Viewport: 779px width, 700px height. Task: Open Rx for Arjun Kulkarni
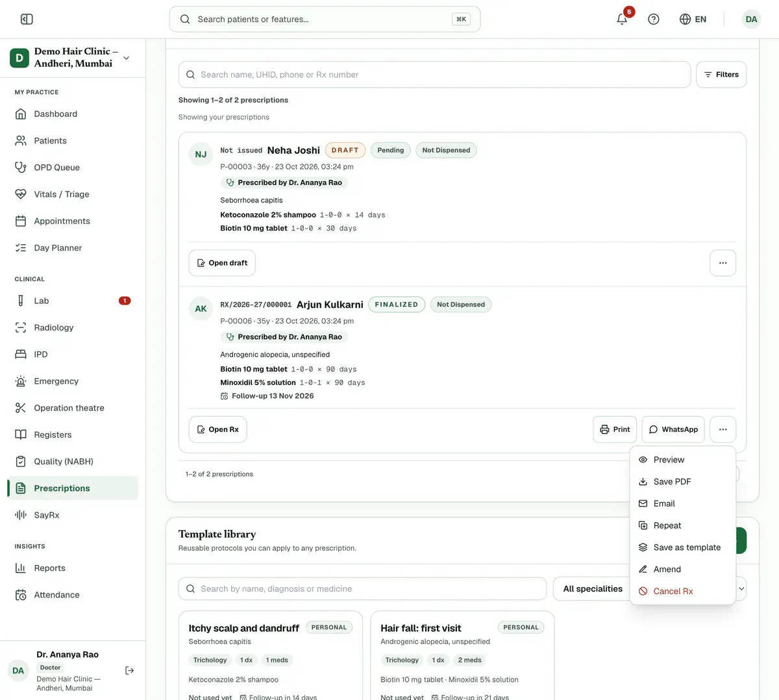coord(217,429)
